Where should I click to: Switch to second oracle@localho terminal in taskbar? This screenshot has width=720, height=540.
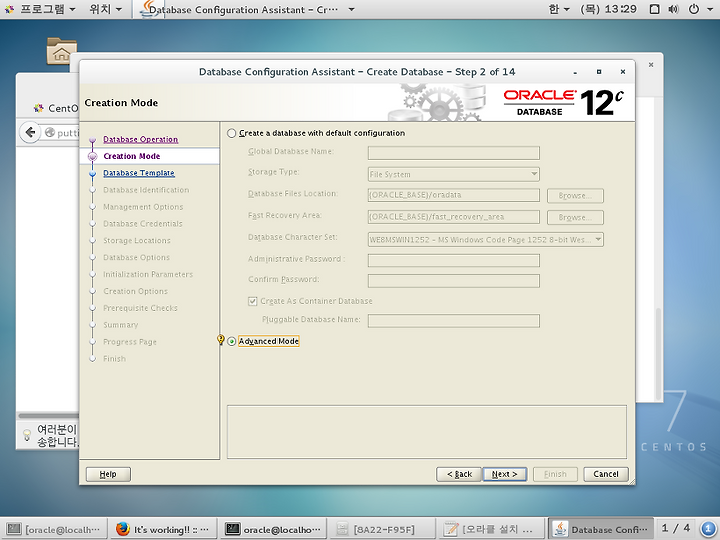click(x=273, y=529)
